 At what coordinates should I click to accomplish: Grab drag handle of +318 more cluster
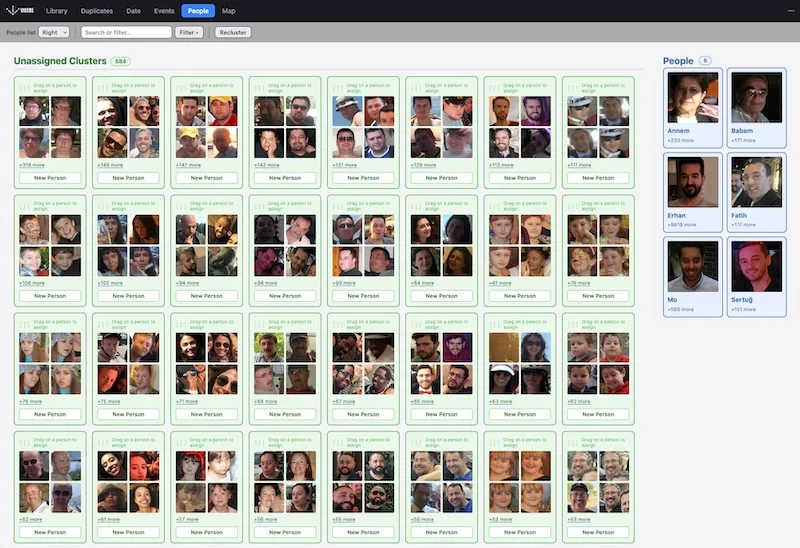tap(24, 88)
